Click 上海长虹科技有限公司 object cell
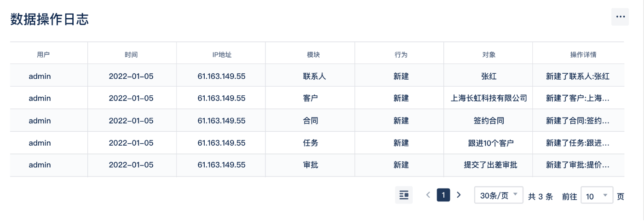 pos(489,98)
